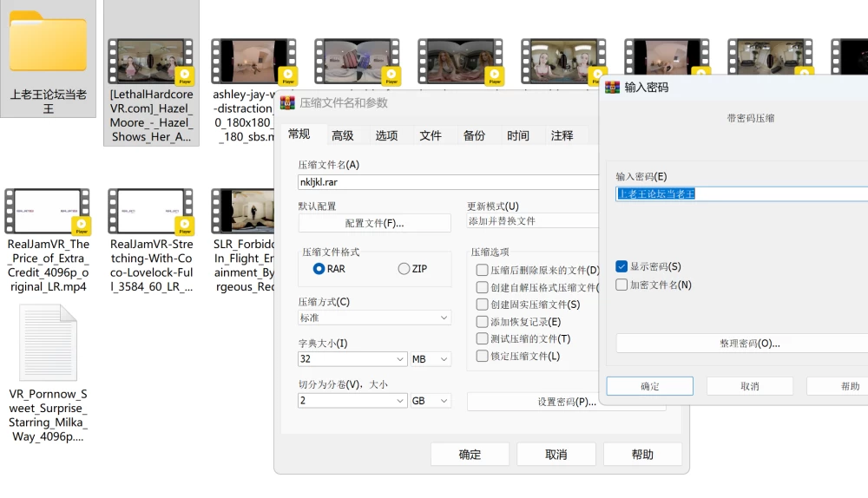Select the RealJamVR_The_Price_of_Extra_Credit video icon

48,211
